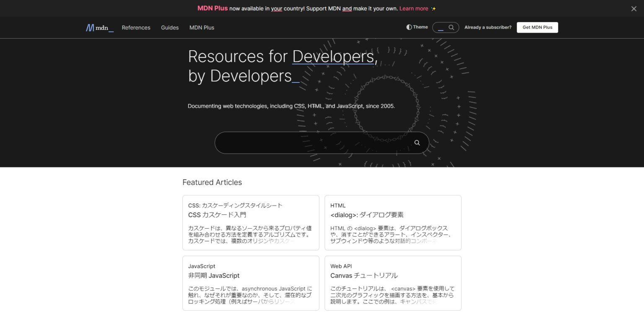The height and width of the screenshot is (314, 644).
Task: Focus the small header search field
Action: pyautogui.click(x=446, y=28)
